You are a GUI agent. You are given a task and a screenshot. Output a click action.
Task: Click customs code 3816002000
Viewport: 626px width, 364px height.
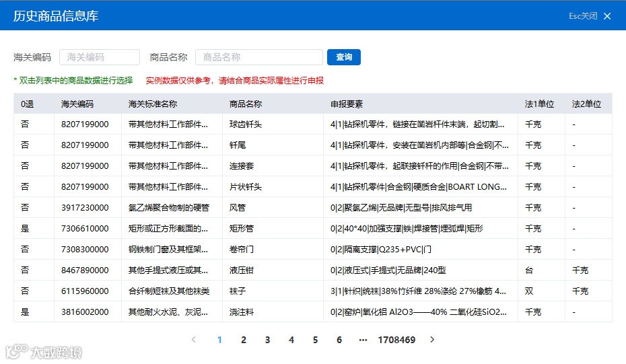tap(85, 312)
